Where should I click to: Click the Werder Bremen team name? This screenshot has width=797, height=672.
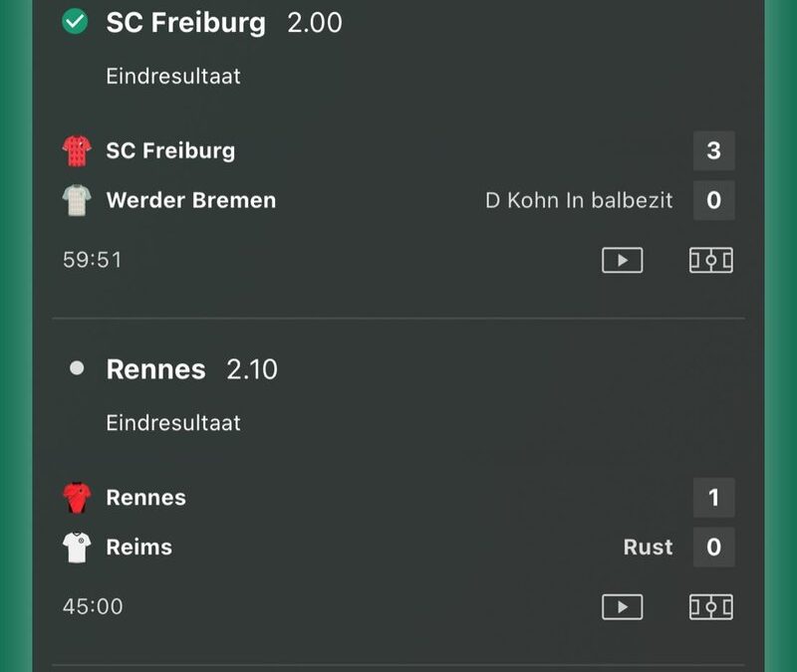click(x=191, y=200)
